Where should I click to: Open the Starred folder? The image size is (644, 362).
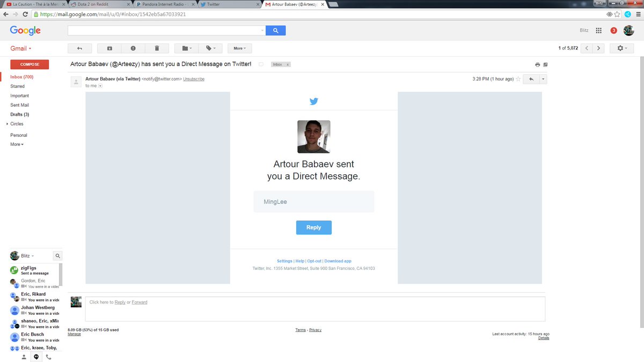point(17,86)
